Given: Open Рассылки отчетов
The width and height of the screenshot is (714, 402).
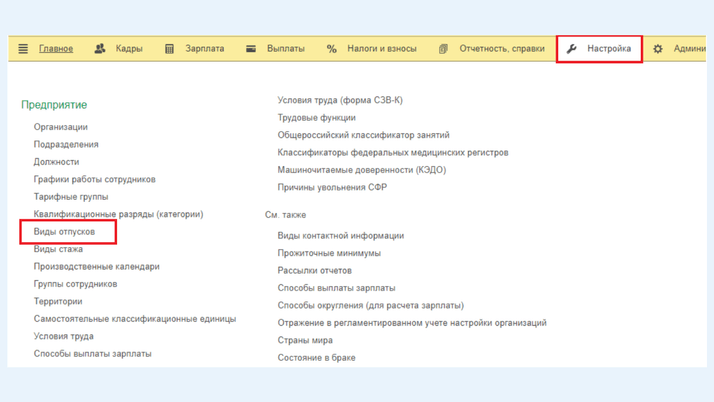Looking at the screenshot, I should point(315,270).
